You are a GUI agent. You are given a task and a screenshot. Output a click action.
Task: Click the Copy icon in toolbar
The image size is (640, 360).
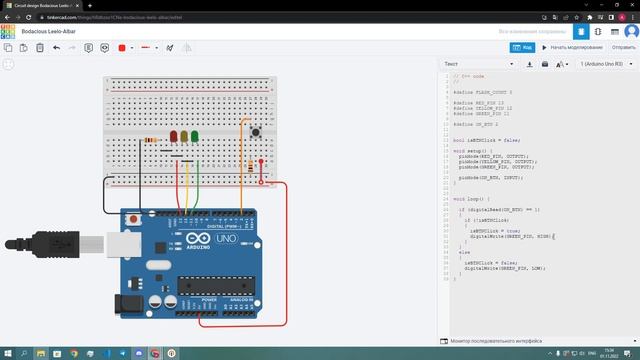click(x=8, y=48)
